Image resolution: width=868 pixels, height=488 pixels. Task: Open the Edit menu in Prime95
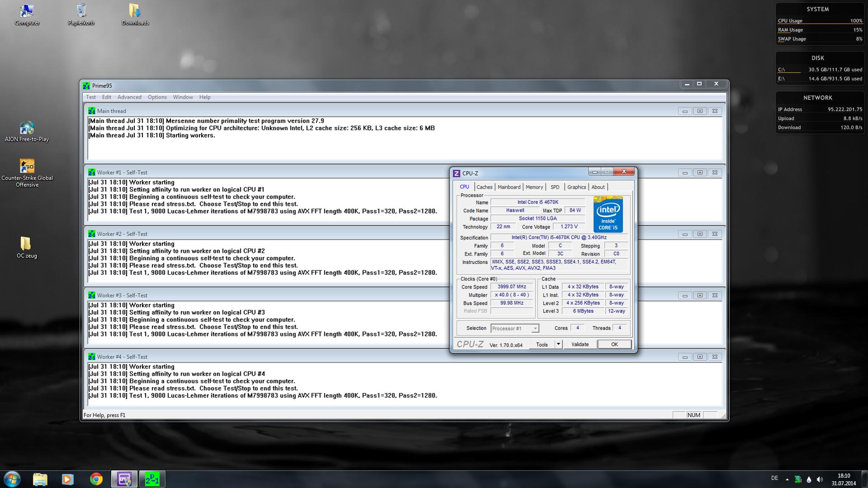106,97
